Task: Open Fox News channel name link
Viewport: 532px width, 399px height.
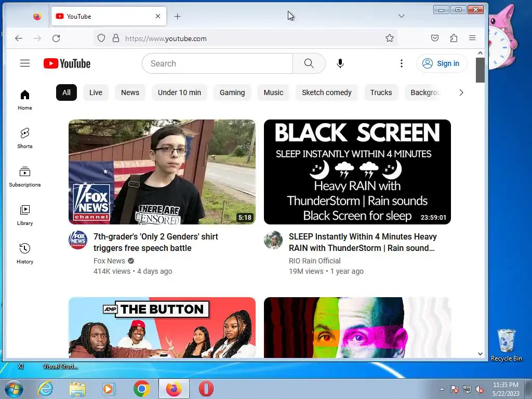Action: click(109, 261)
